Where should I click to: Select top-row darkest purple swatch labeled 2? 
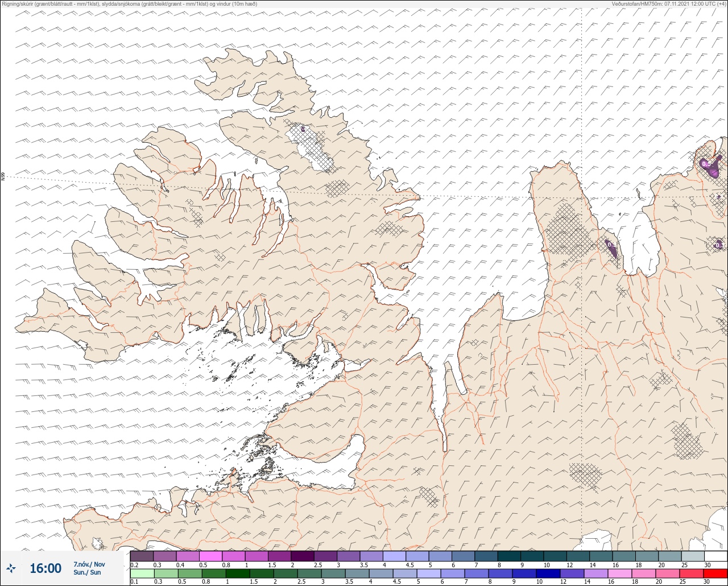303,556
